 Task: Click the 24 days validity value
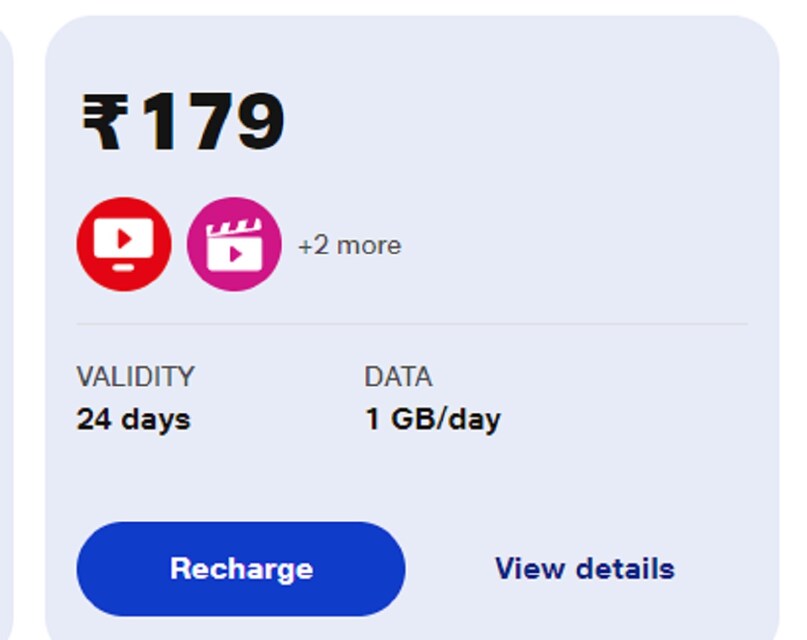click(x=133, y=418)
